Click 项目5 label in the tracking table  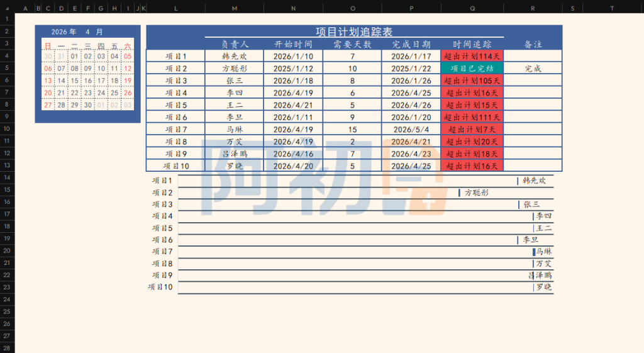point(176,105)
